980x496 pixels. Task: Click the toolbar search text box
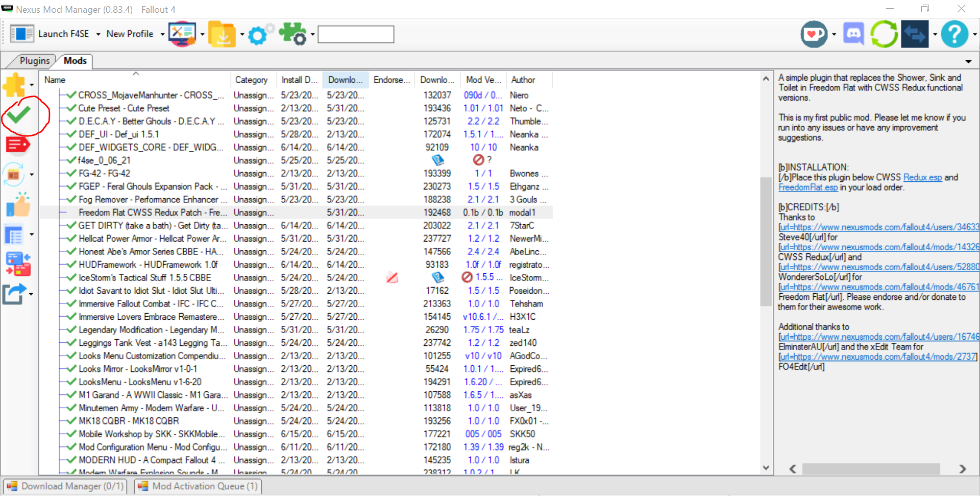(x=356, y=35)
